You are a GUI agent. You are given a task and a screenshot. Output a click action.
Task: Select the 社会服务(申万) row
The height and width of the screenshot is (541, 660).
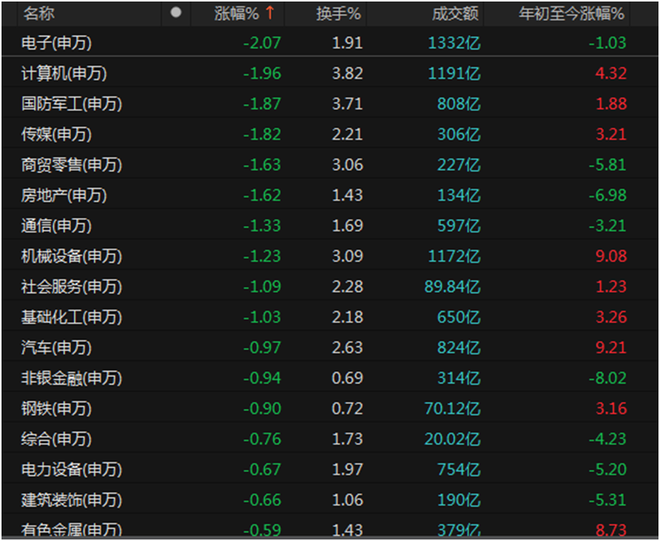[x=330, y=287]
